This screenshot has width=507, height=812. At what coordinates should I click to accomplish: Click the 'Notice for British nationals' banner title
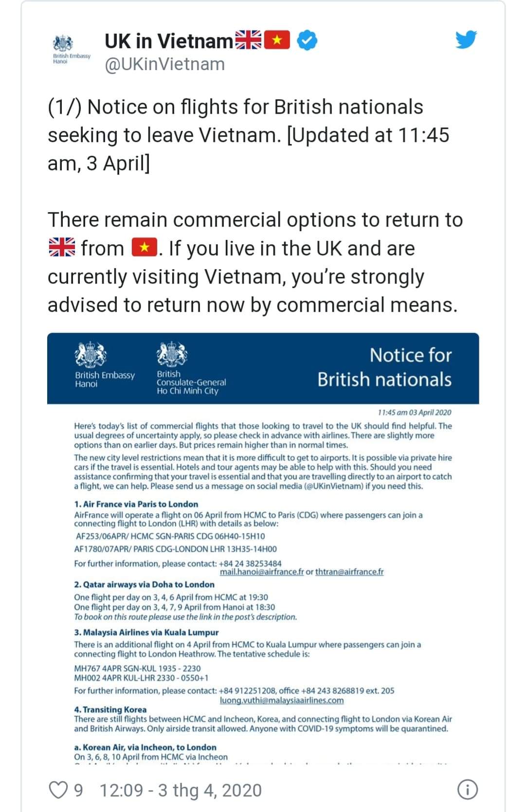(384, 367)
